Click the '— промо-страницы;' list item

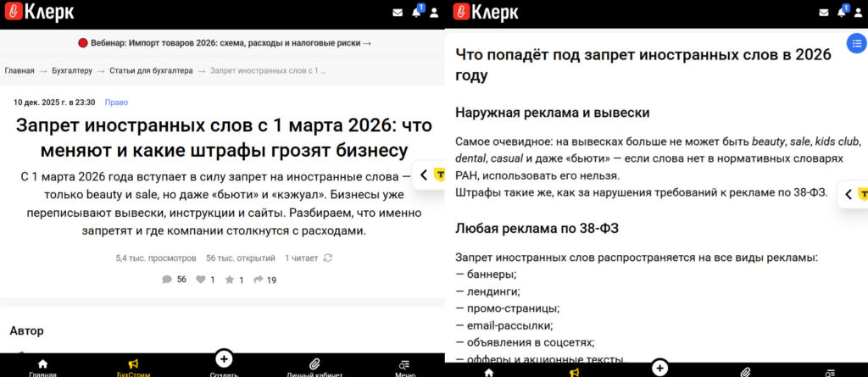click(x=508, y=308)
